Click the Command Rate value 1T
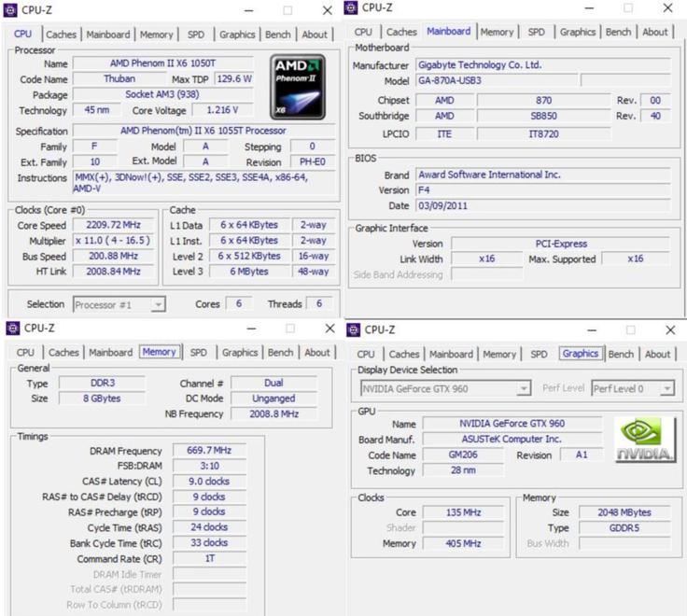This screenshot has height=616, width=687. tap(209, 559)
